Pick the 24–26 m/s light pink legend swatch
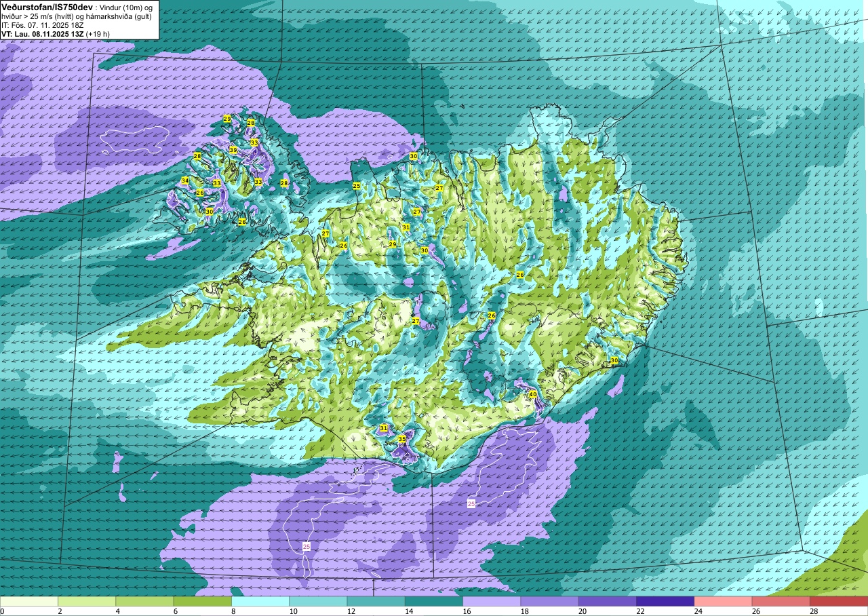 (x=723, y=601)
